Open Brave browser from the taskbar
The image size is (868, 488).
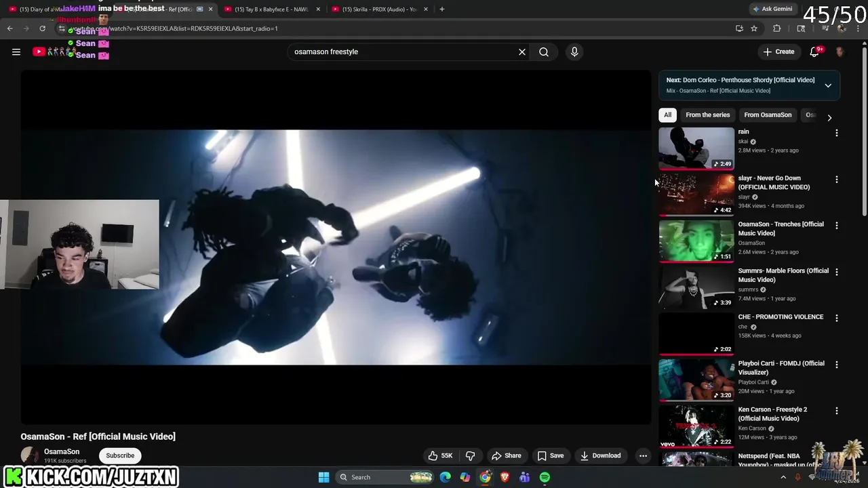point(505,477)
